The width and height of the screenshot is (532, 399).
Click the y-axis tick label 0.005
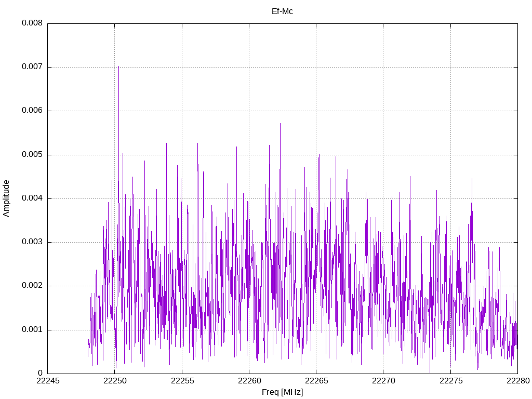pyautogui.click(x=32, y=155)
